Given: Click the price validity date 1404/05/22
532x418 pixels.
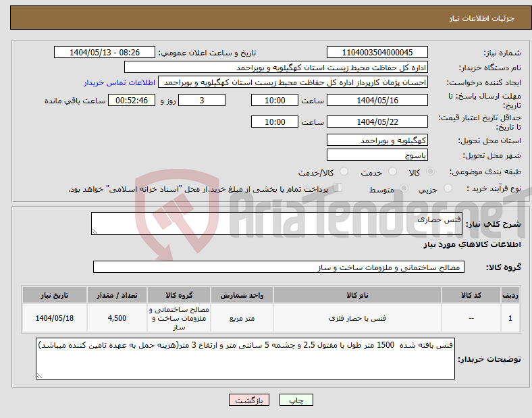Looking at the screenshot, I should 377,122.
